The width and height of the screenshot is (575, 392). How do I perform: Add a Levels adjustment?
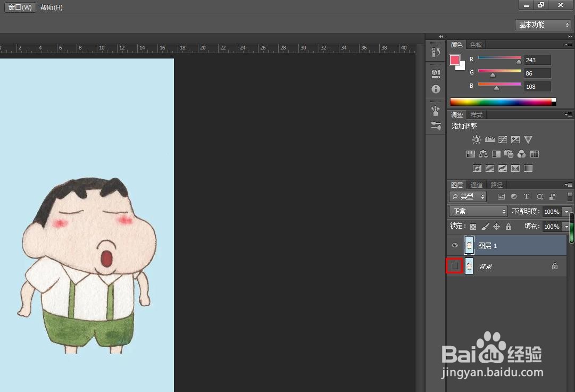[x=489, y=140]
